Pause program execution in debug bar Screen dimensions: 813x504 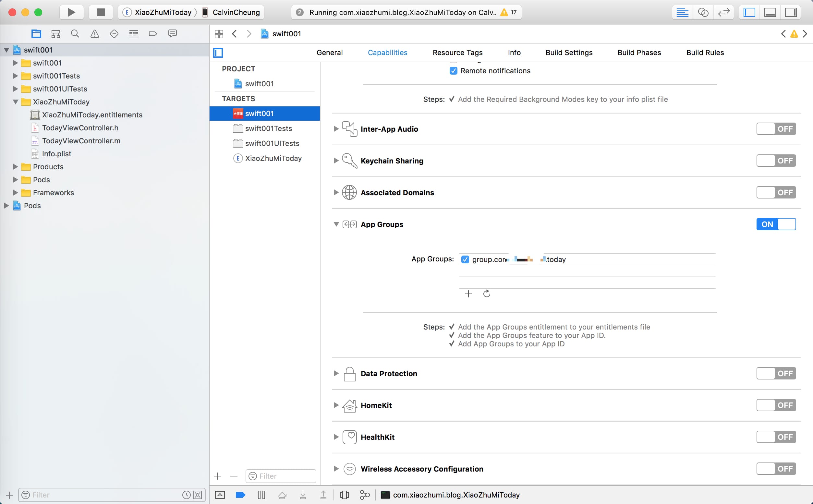tap(261, 495)
